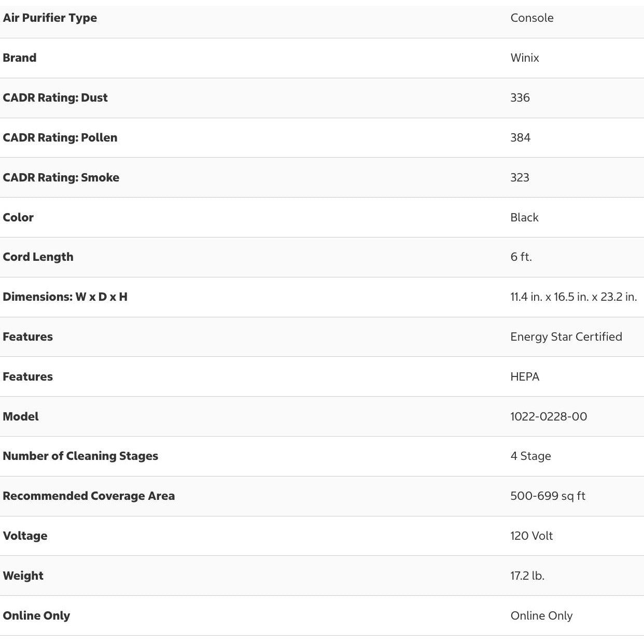Click the "4 Stage" value
644x644 pixels.
[530, 456]
